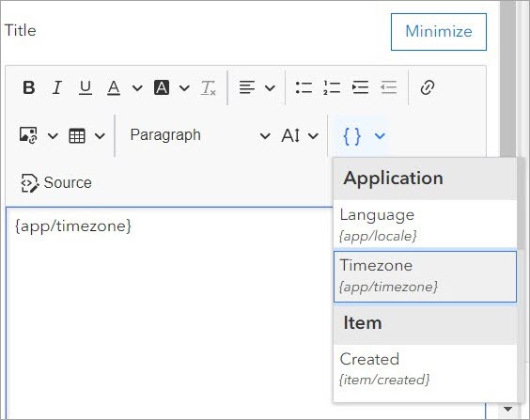
Task: Click the insert table icon
Action: 77,136
